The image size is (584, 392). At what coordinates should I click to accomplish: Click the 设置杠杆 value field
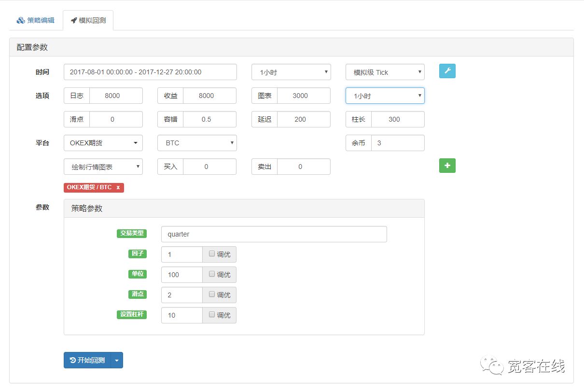[181, 315]
